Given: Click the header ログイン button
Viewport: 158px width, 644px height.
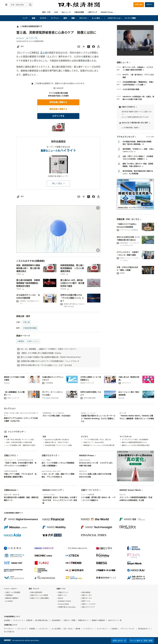Looking at the screenshot, I should pyautogui.click(x=150, y=5).
